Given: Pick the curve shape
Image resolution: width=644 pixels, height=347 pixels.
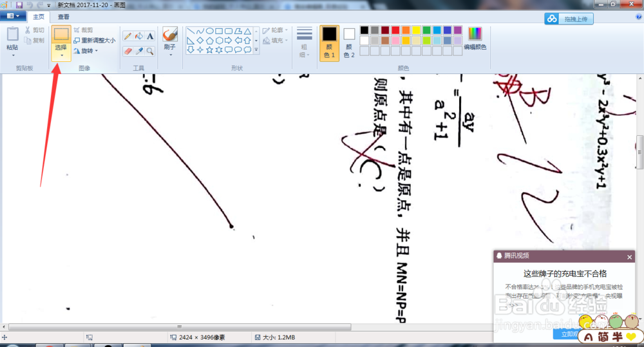Looking at the screenshot, I should point(200,31).
